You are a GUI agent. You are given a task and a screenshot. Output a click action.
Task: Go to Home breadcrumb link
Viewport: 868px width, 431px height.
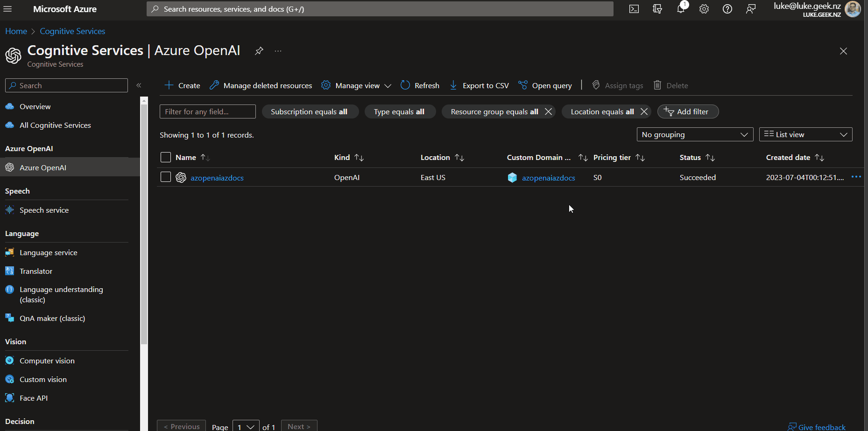tap(16, 31)
